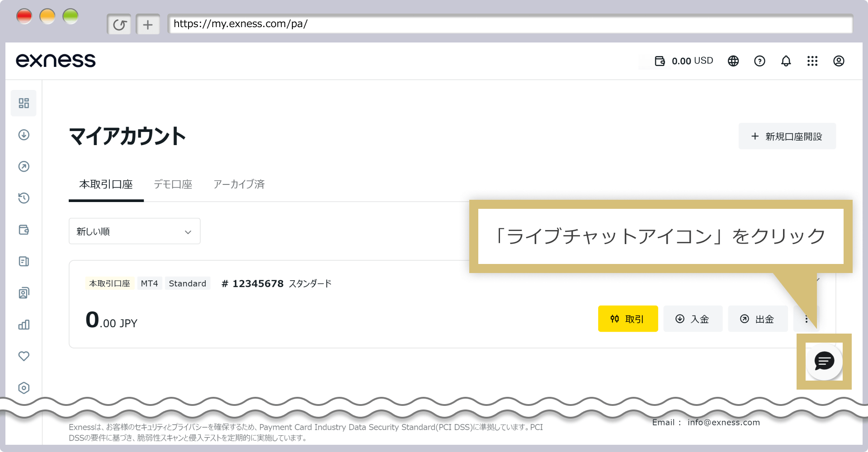Click the 本取引口座 tag on the account card

click(109, 283)
